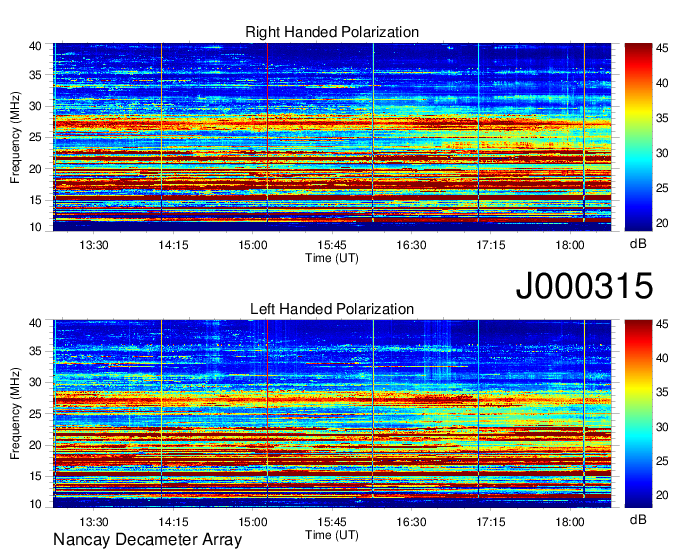Click the upper plot's dB color bar

tap(638, 137)
